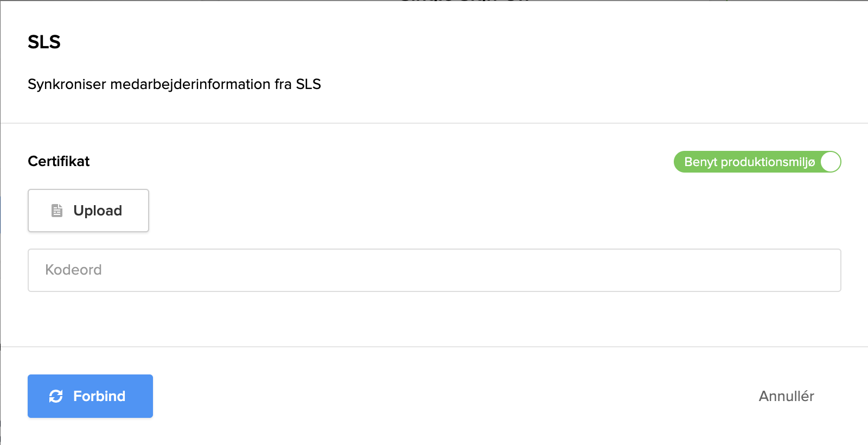Click the divider line above Forbind

pyautogui.click(x=434, y=347)
